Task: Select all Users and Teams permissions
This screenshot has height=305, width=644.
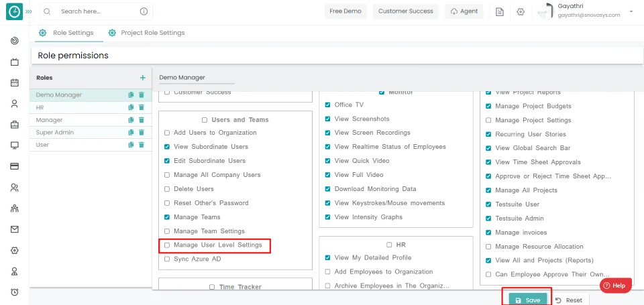Action: [x=205, y=120]
